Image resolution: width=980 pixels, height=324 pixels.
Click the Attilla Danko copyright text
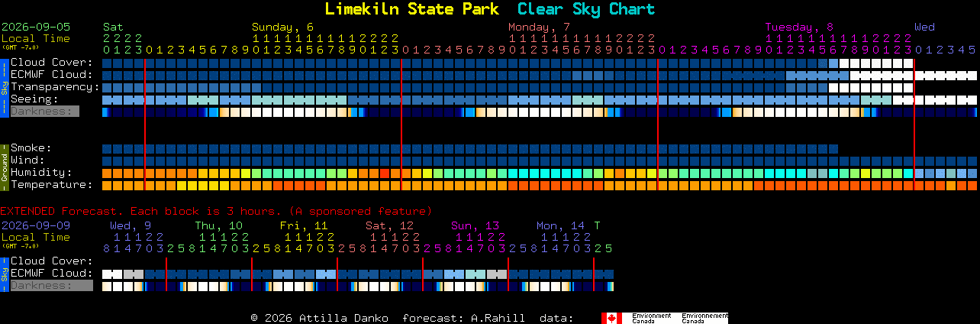coord(319,318)
